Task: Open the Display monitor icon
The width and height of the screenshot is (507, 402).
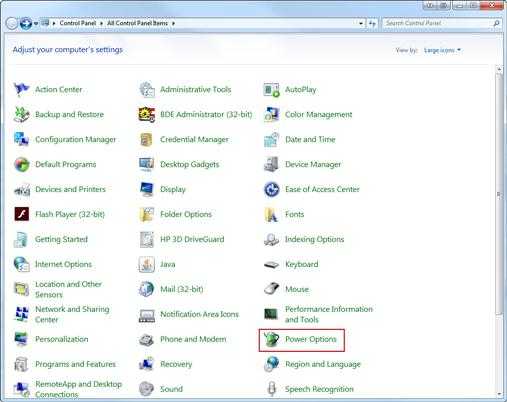Action: tap(147, 189)
